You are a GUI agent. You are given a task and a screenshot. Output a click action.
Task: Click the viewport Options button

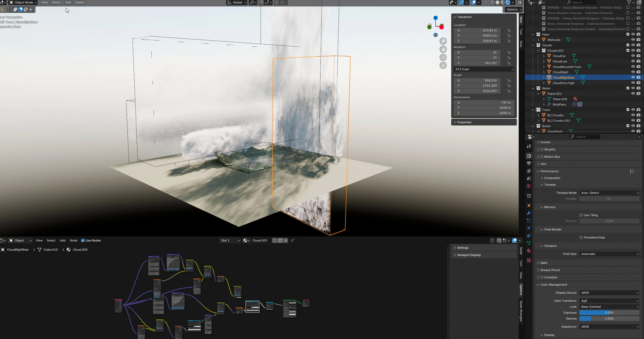(x=513, y=9)
